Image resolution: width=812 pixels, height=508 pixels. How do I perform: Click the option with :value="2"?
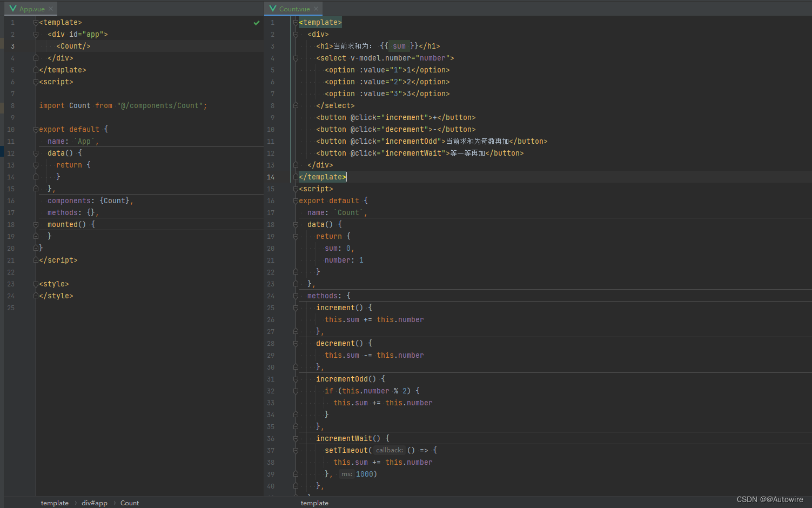pos(387,82)
